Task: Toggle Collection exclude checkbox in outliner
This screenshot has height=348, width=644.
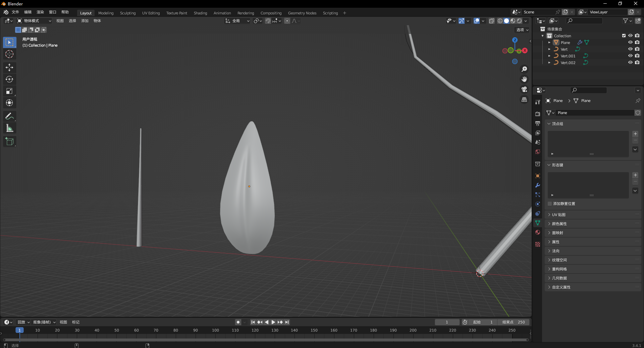Action: coord(624,36)
